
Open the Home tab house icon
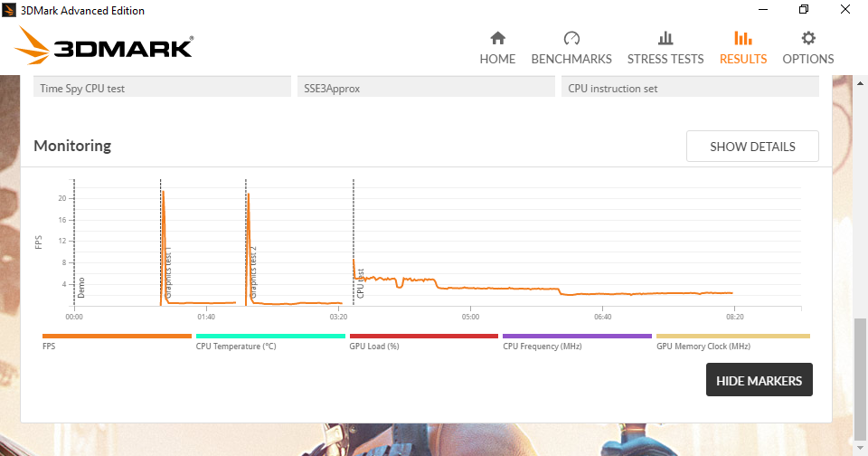497,38
